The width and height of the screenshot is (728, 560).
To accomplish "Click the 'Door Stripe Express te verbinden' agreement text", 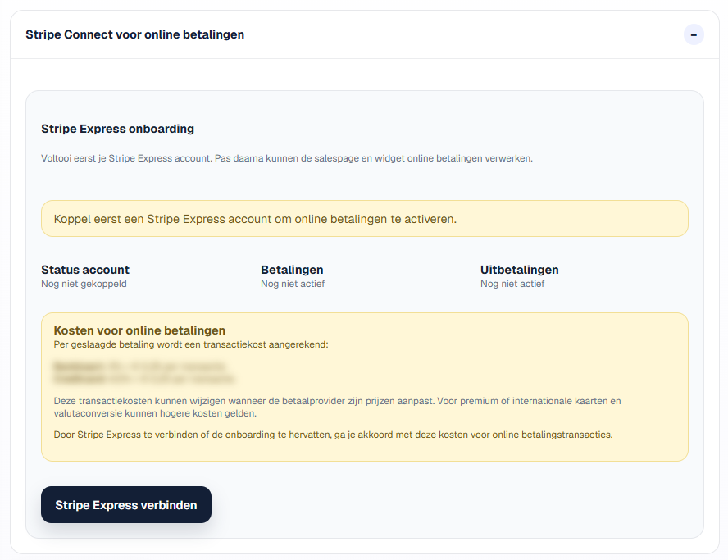I will (334, 435).
